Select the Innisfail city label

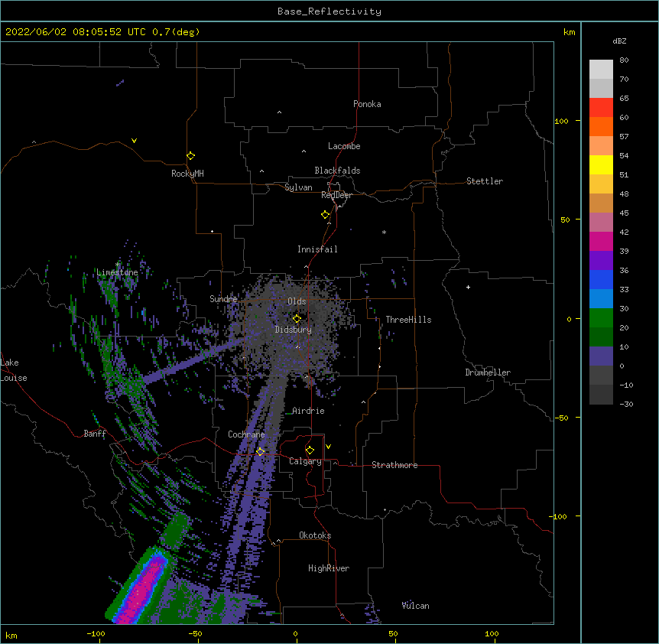317,249
